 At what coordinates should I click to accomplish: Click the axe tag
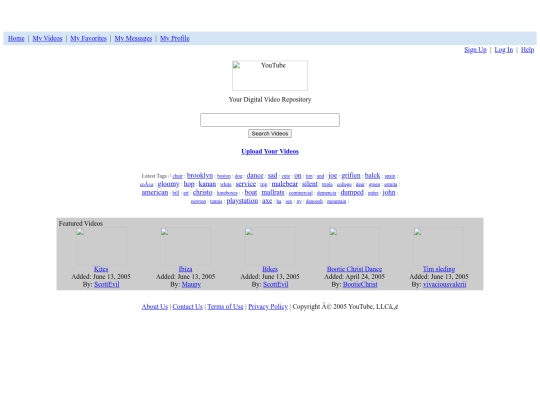(267, 200)
